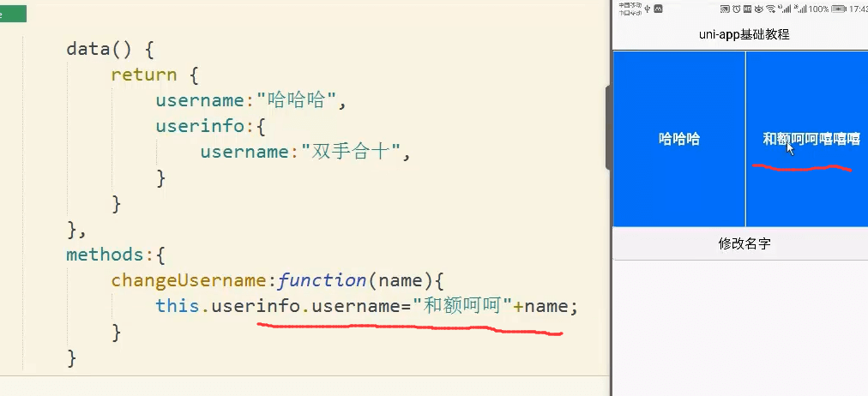Click the editor's vertical scrollbar handle
The height and width of the screenshot is (396, 868).
(x=608, y=128)
